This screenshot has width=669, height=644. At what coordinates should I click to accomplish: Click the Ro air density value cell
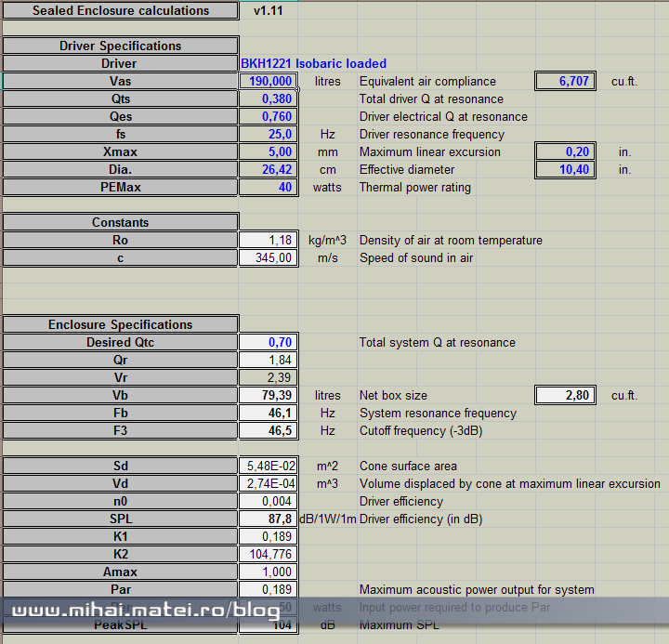(x=269, y=241)
